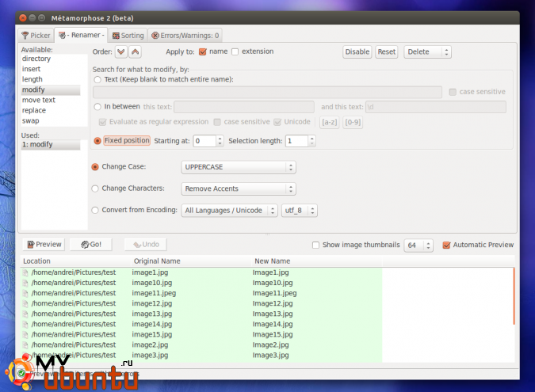Enable the extension checkbox
This screenshot has height=392, width=535.
(x=235, y=51)
